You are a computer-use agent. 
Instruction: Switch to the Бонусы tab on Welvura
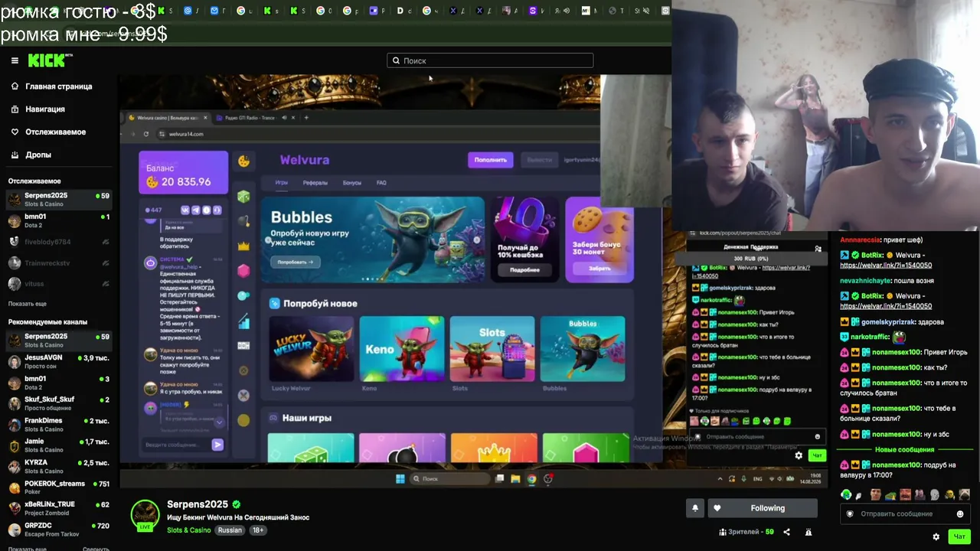(x=352, y=183)
